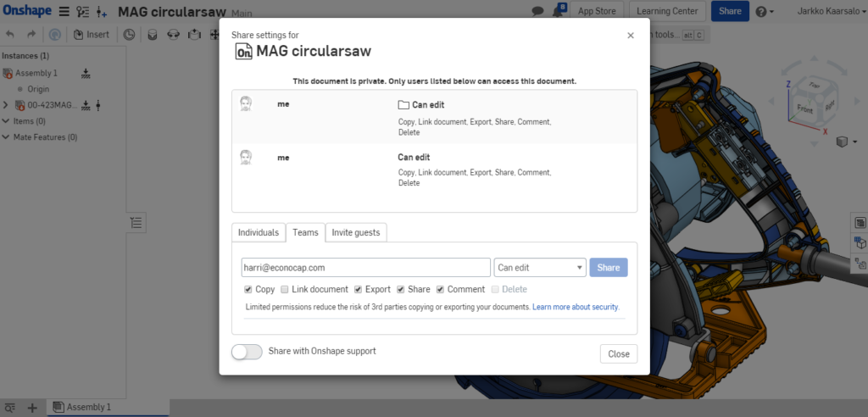
Task: Open the help question mark menu
Action: click(765, 11)
